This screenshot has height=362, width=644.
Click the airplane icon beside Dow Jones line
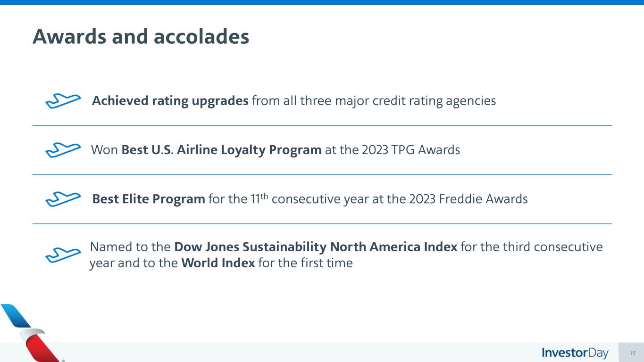click(x=63, y=255)
